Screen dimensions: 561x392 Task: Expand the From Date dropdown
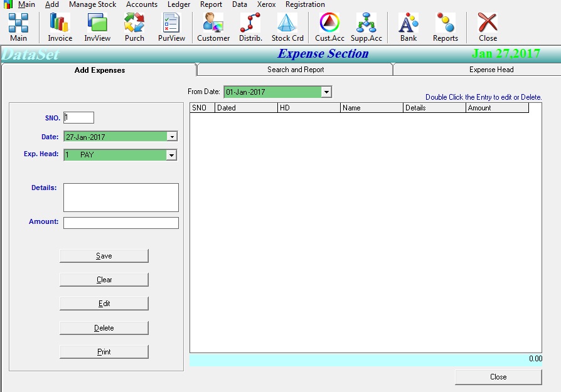[326, 92]
